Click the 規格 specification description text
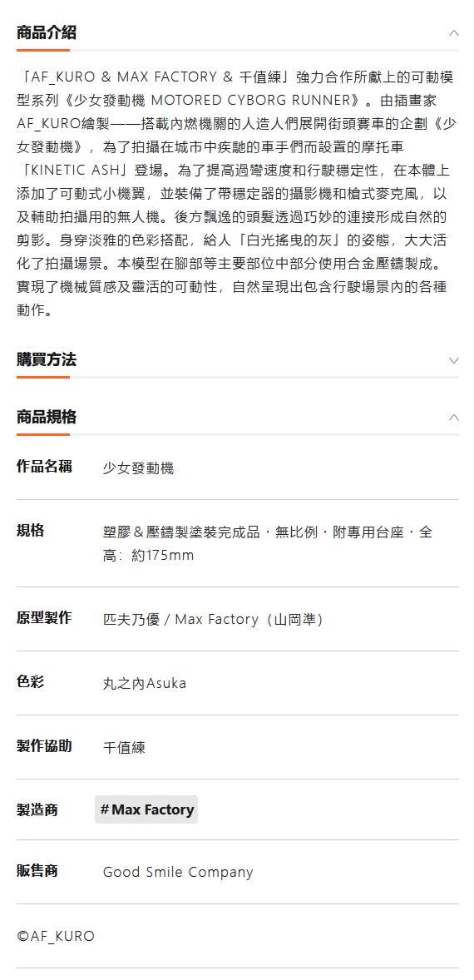The width and height of the screenshot is (474, 980). click(268, 544)
